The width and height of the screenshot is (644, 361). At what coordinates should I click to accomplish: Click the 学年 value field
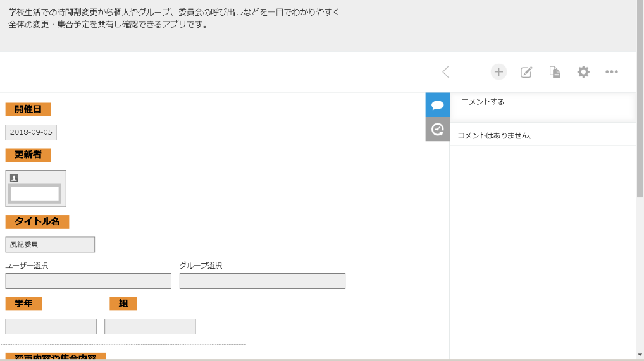(x=51, y=326)
